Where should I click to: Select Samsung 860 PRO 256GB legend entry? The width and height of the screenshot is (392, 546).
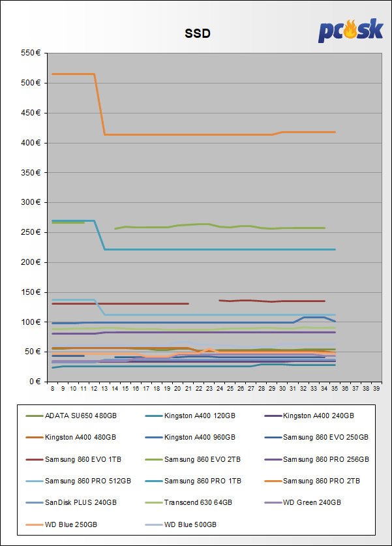[317, 460]
